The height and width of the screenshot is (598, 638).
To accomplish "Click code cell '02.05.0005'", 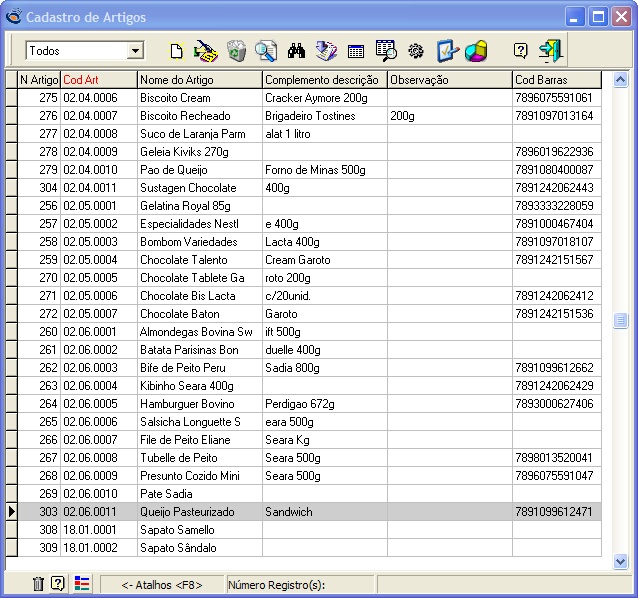I will point(99,278).
